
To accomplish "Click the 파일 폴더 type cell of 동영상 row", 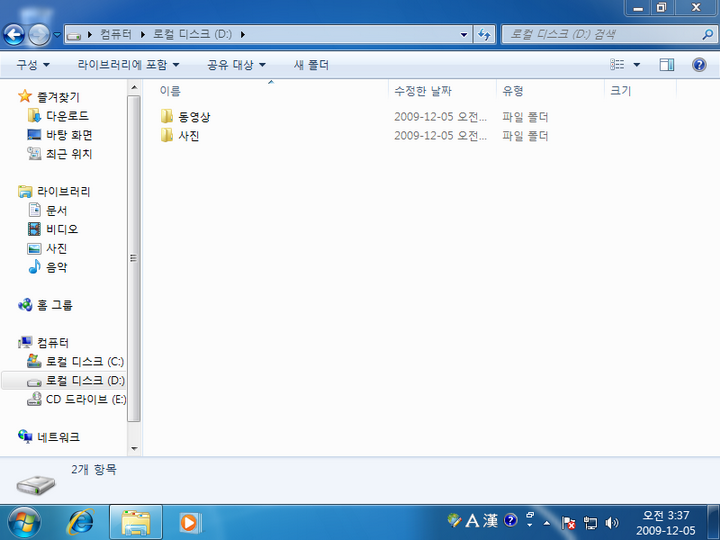I will tap(525, 117).
